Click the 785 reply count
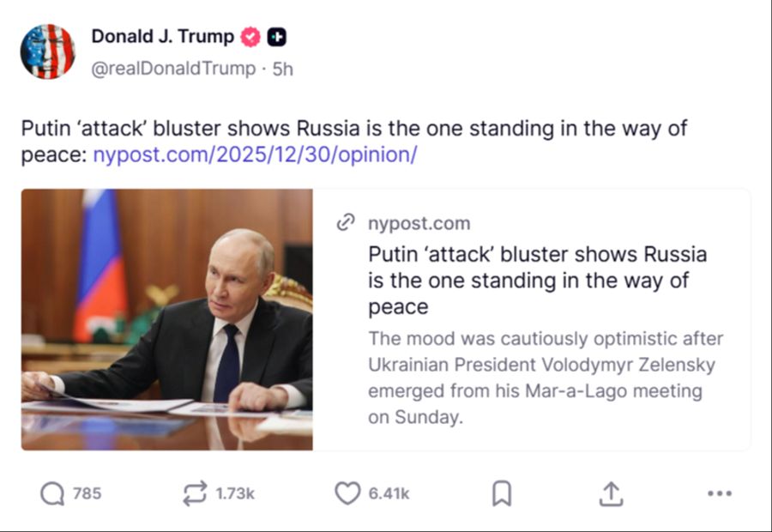772x532 pixels. 86,493
